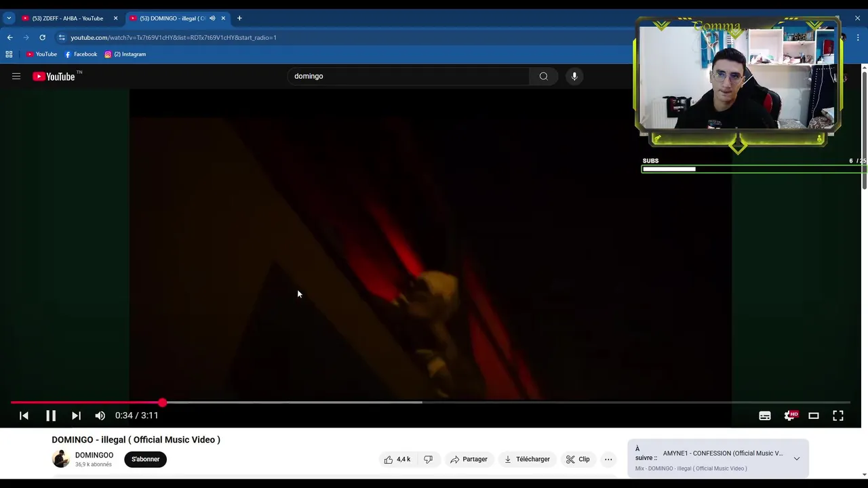Screen dimensions: 868x488
Task: Click the Télécharger download button
Action: 527,459
